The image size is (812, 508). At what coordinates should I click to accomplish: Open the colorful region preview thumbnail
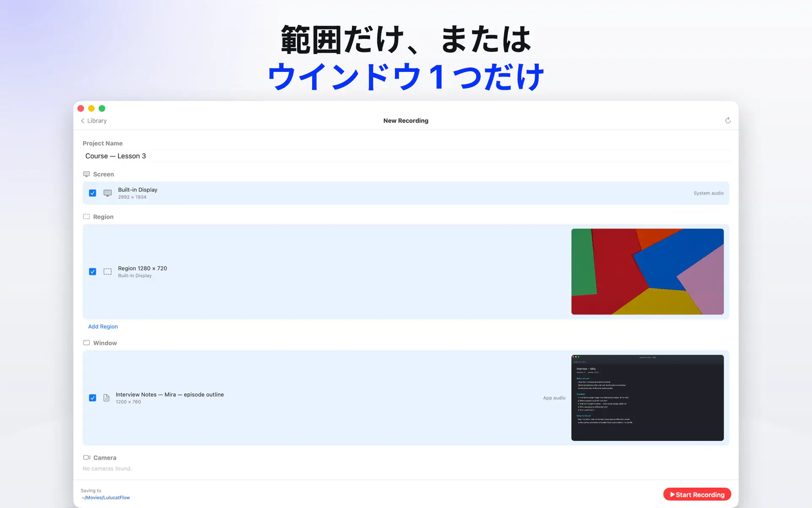click(647, 272)
